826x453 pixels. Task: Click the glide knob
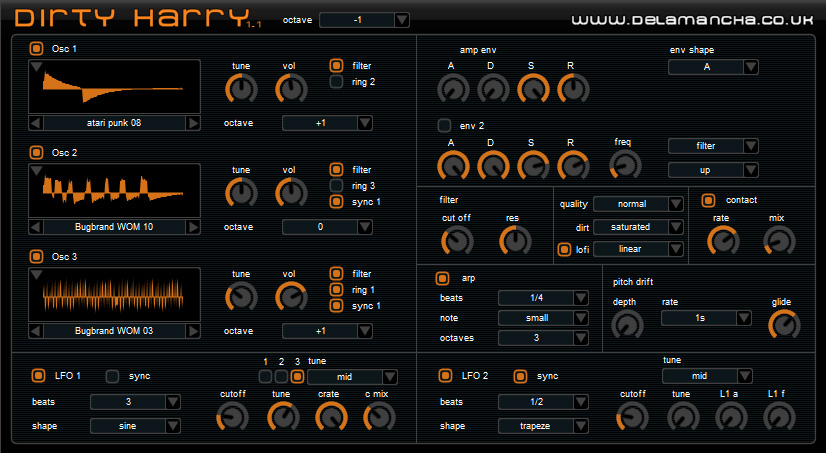pos(784,324)
